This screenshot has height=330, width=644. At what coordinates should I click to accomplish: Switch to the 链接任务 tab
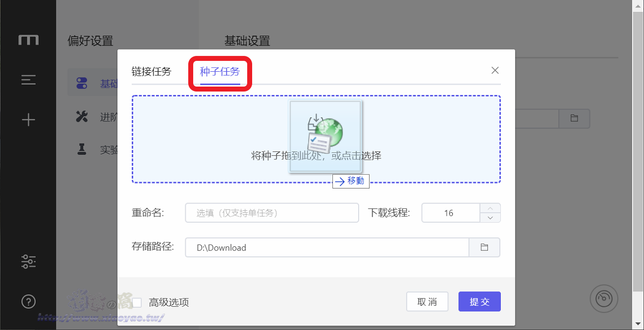tap(152, 71)
